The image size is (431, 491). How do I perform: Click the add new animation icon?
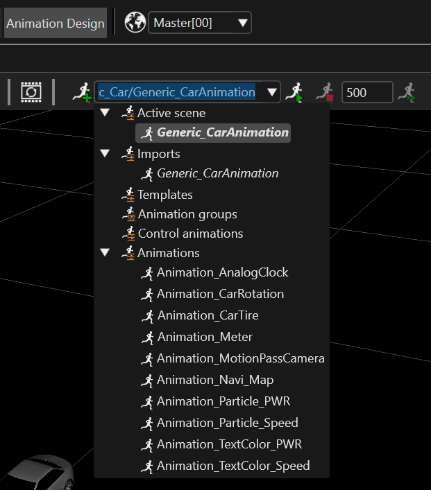(x=82, y=92)
